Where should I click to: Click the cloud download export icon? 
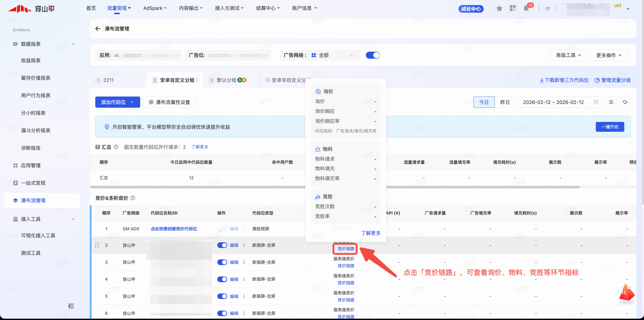[625, 102]
